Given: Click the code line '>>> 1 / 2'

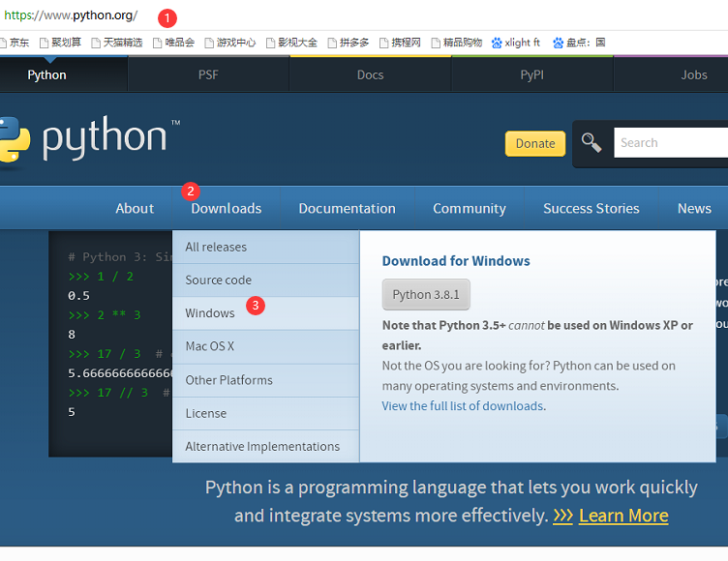Looking at the screenshot, I should click(101, 277).
